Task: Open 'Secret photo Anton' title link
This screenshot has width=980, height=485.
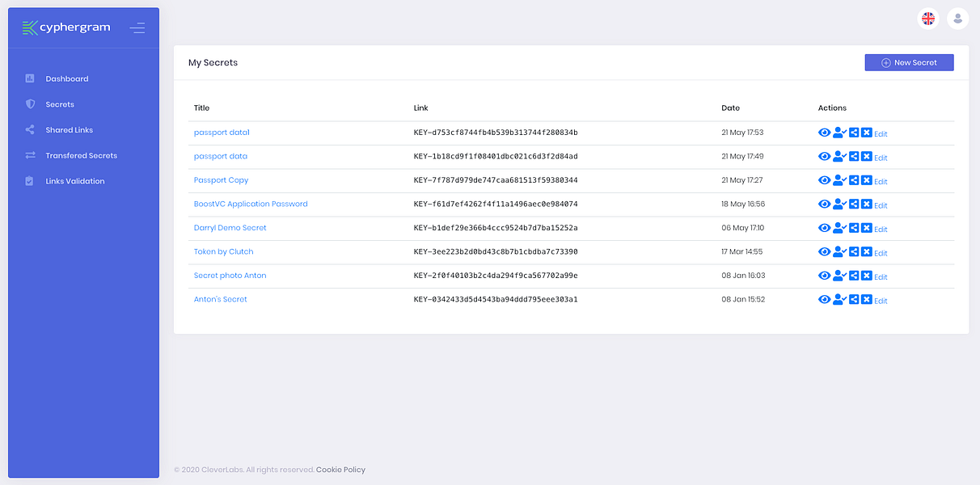Action: click(230, 276)
